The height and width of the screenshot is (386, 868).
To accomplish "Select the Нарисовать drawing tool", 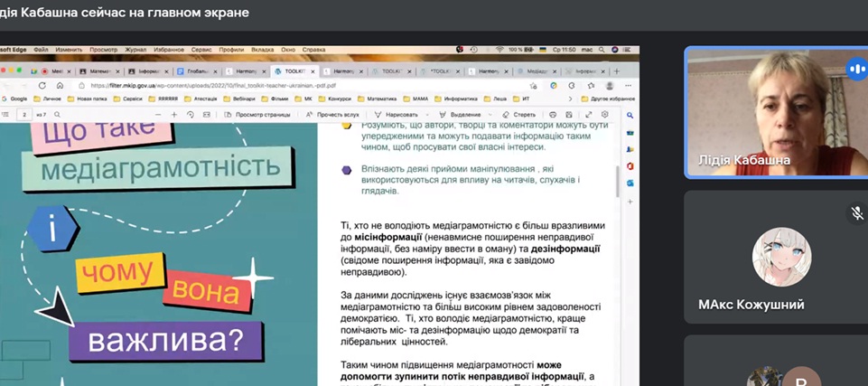I will click(x=397, y=115).
